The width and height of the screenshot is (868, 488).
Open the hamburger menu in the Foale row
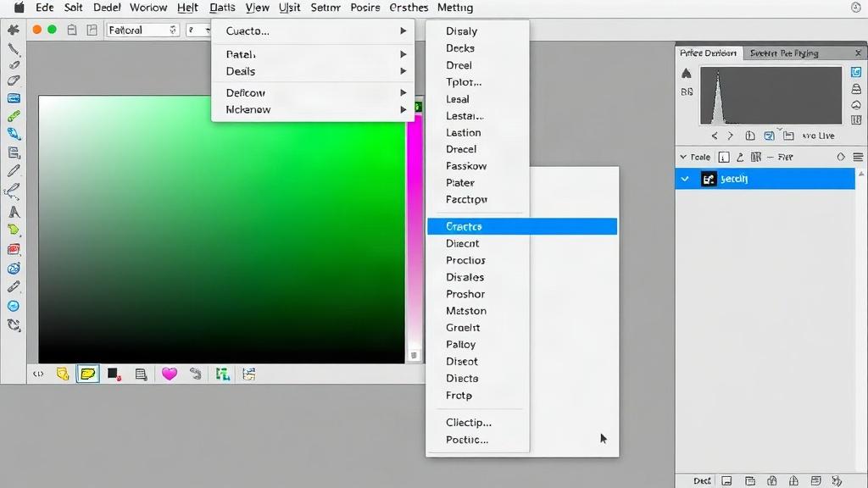click(x=858, y=157)
